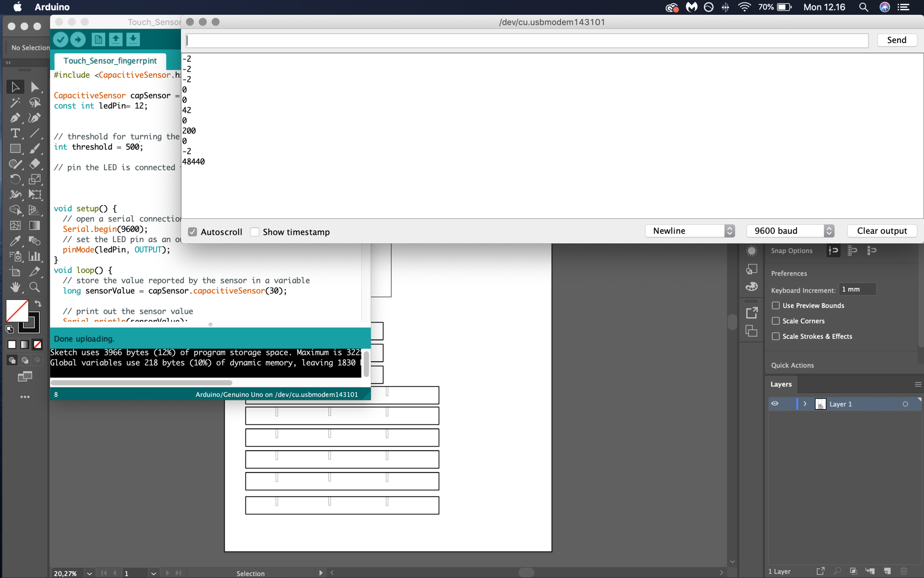Open the Newline line-ending dropdown
924x578 pixels.
point(690,231)
